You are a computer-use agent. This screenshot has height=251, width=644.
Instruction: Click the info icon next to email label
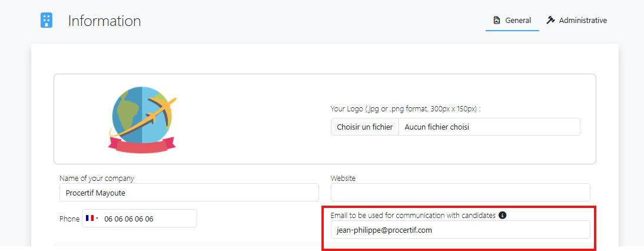502,215
